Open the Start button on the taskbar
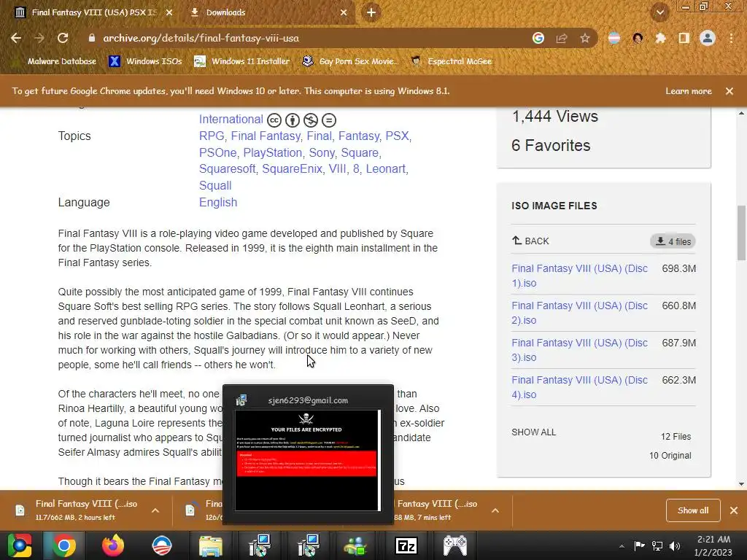Viewport: 747px width, 560px height. click(19, 545)
